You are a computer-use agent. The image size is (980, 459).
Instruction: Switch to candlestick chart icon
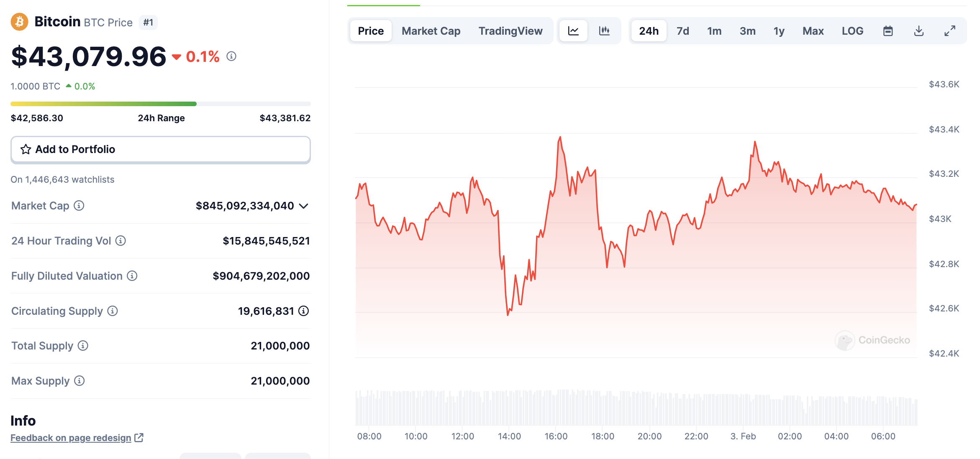coord(604,31)
